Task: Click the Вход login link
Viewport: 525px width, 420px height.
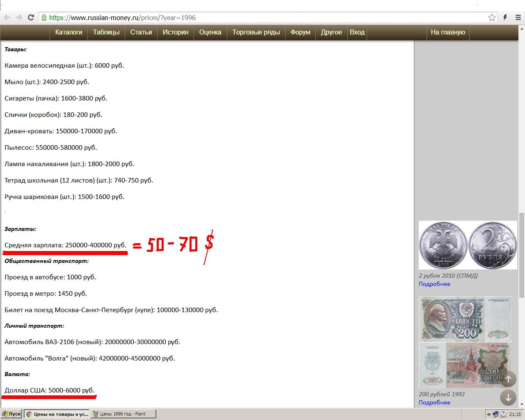Action: coord(357,32)
